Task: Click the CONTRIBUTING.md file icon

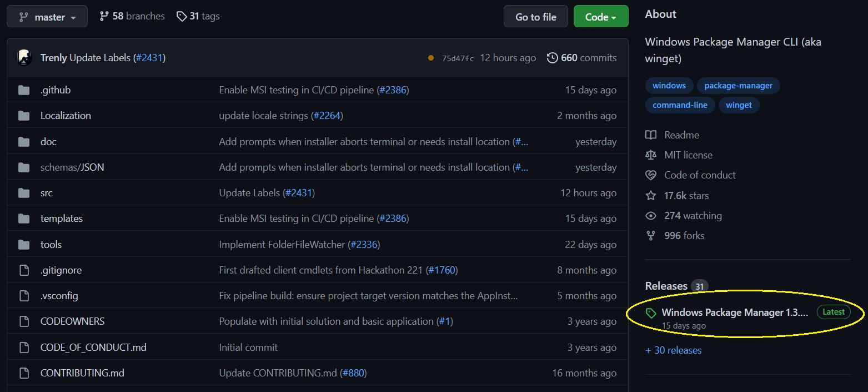Action: point(24,373)
